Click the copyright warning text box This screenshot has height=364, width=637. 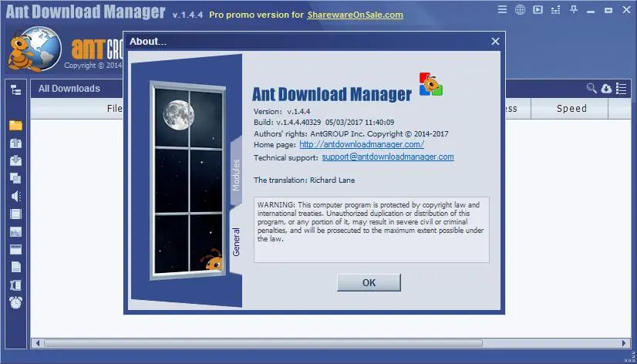point(371,230)
